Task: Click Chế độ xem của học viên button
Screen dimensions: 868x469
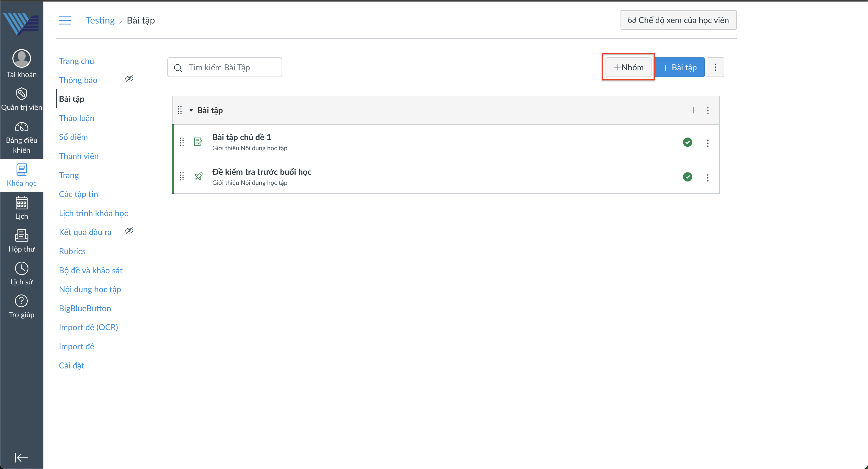Action: (678, 20)
